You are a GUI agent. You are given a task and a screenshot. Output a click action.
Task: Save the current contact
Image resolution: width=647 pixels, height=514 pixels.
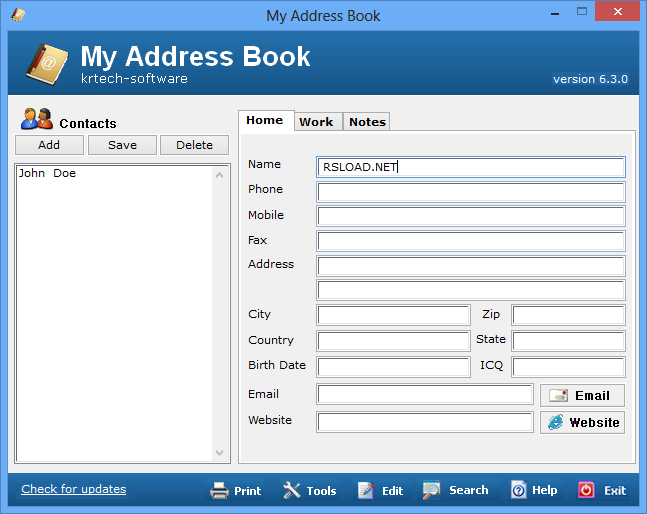[122, 145]
